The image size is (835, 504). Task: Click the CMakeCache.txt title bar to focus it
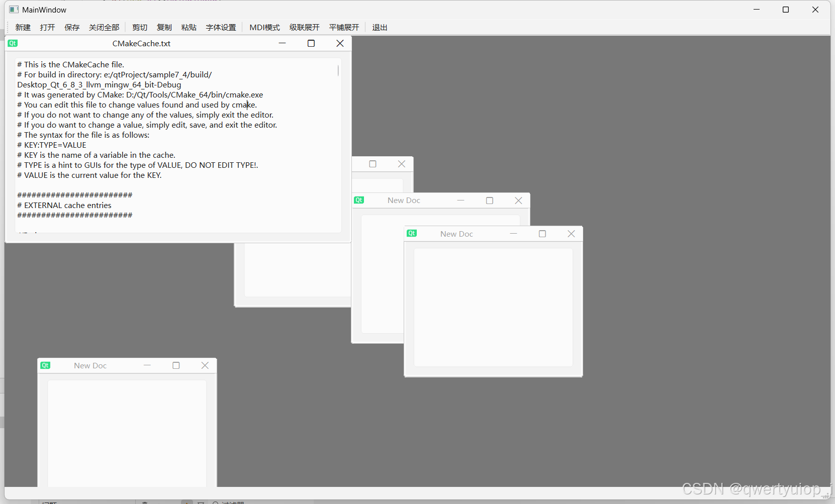pos(141,44)
